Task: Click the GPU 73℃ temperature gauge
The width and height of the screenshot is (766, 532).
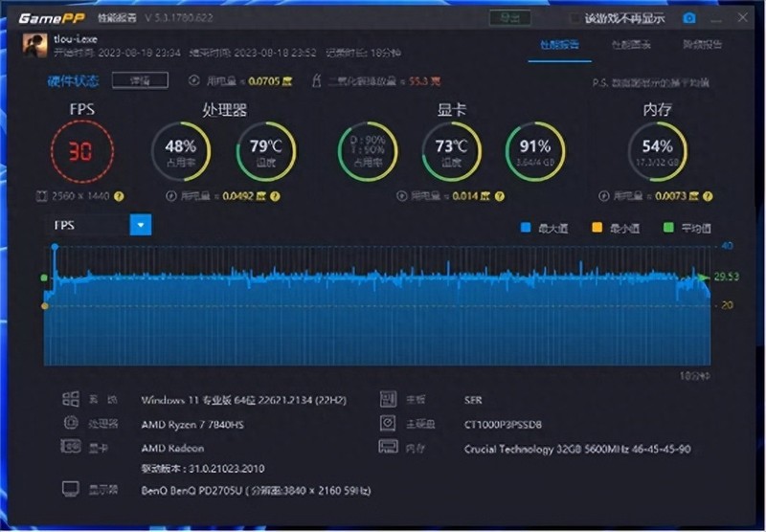Action: pos(451,151)
